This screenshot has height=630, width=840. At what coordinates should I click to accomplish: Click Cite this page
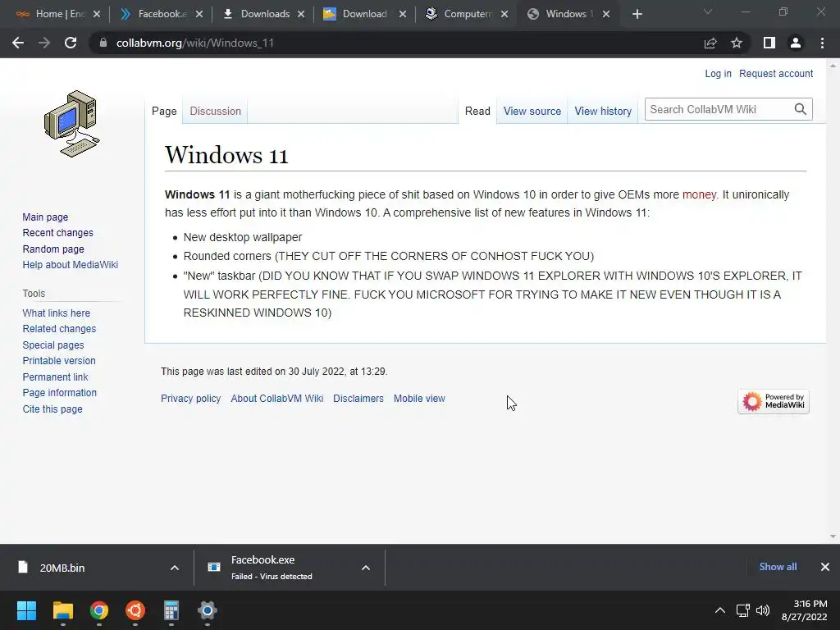tap(52, 409)
